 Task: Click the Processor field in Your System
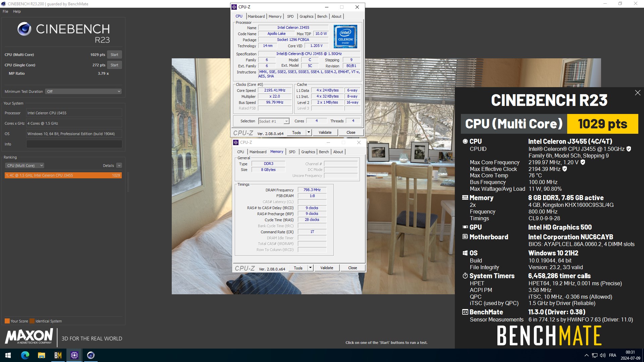pos(74,113)
